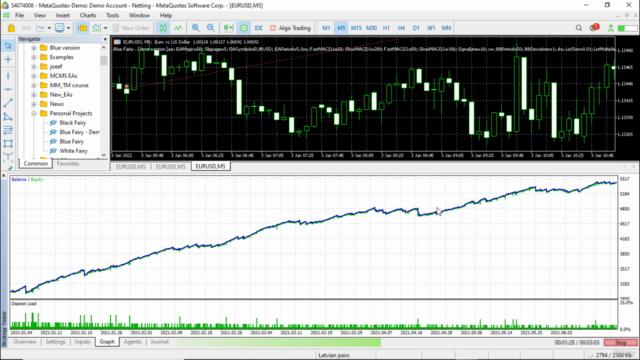Image resolution: width=640 pixels, height=360 pixels.
Task: Click the New Order button
Action: 131,28
